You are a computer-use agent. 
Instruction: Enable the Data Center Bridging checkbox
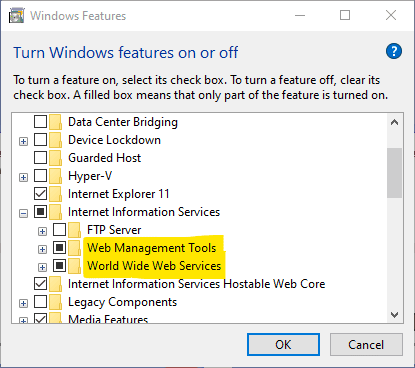click(41, 122)
